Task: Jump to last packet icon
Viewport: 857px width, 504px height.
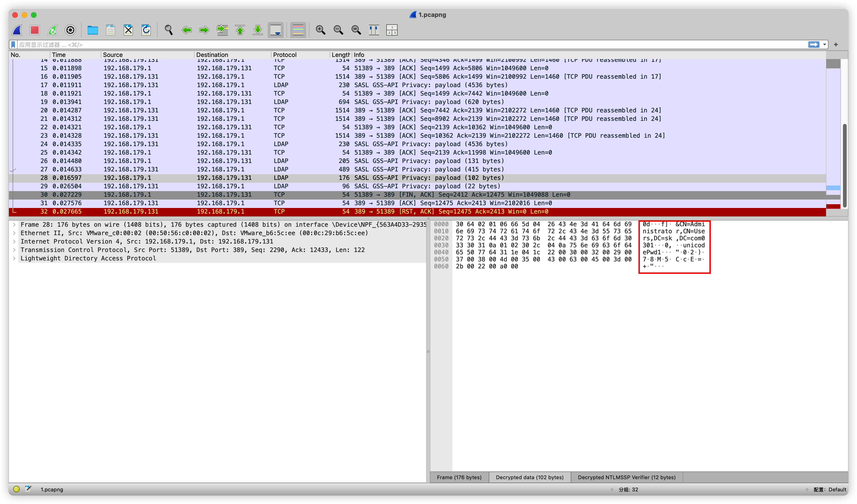Action: click(x=258, y=30)
